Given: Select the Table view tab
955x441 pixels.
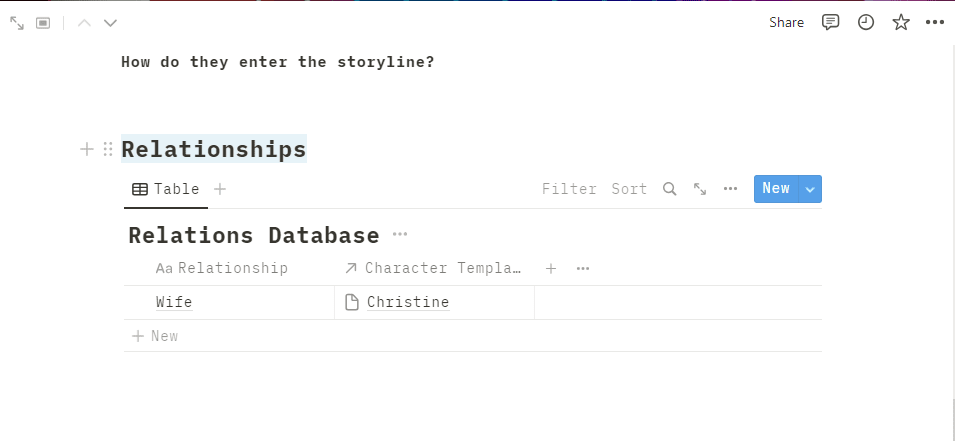Looking at the screenshot, I should point(166,189).
